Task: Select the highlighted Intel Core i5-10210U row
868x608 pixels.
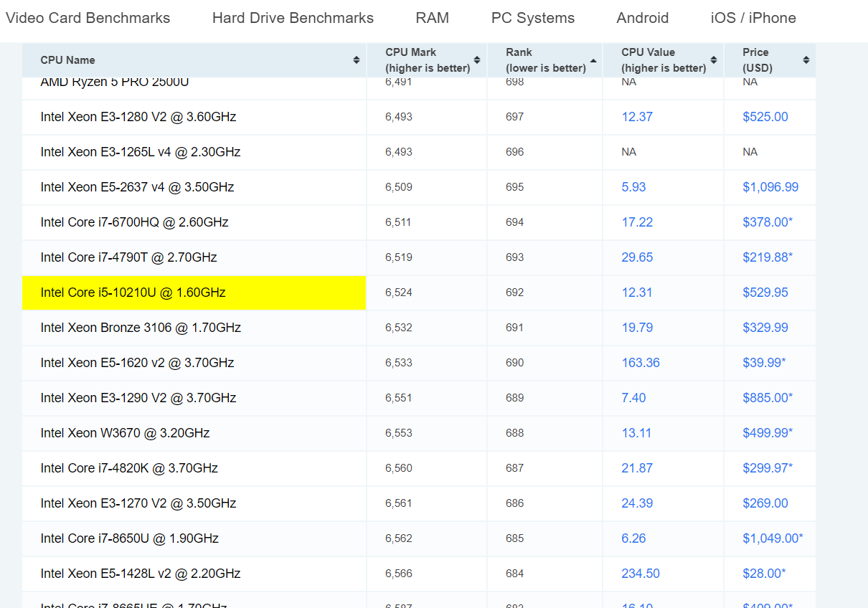Action: point(133,293)
